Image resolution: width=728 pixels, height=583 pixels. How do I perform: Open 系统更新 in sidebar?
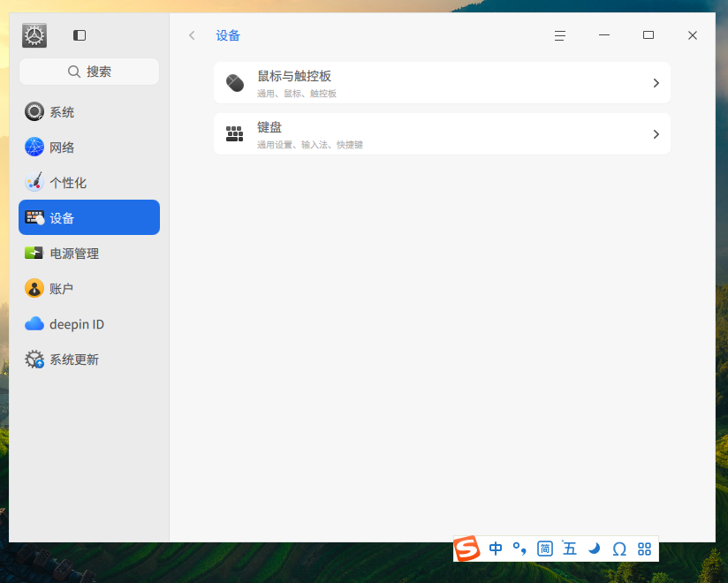pyautogui.click(x=89, y=359)
